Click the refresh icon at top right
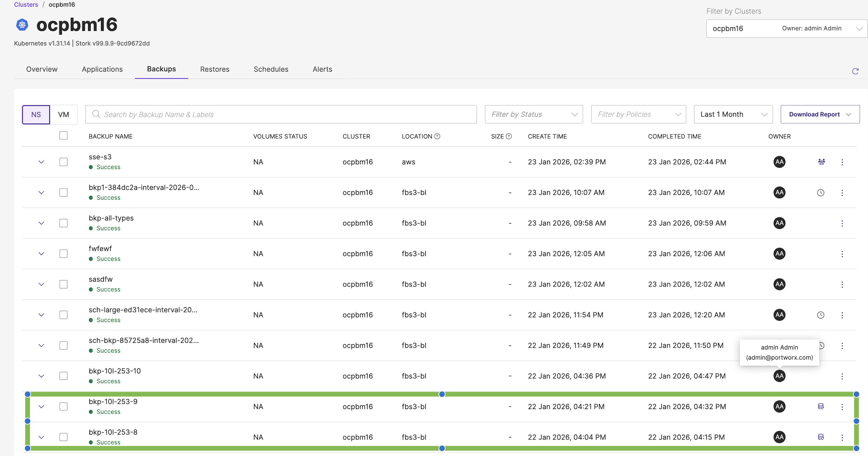Image resolution: width=868 pixels, height=456 pixels. [x=855, y=72]
